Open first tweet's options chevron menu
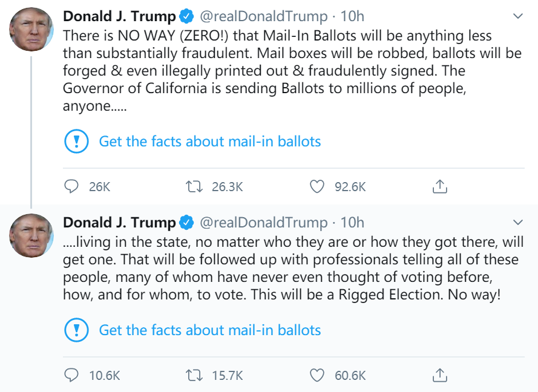The width and height of the screenshot is (538, 392). click(x=517, y=15)
